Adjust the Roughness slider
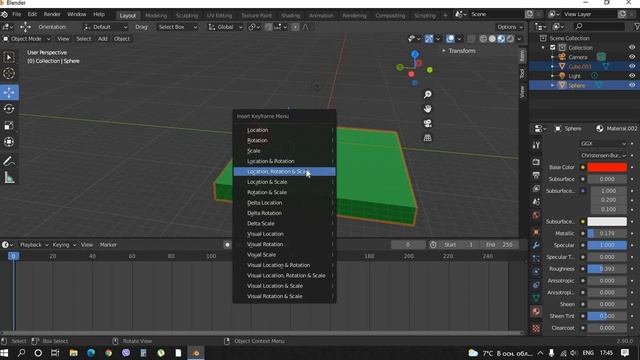The width and height of the screenshot is (640, 360). [x=607, y=269]
